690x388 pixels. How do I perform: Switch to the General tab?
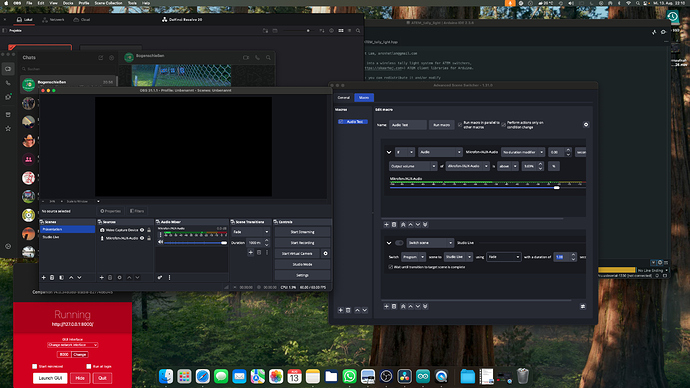(344, 98)
